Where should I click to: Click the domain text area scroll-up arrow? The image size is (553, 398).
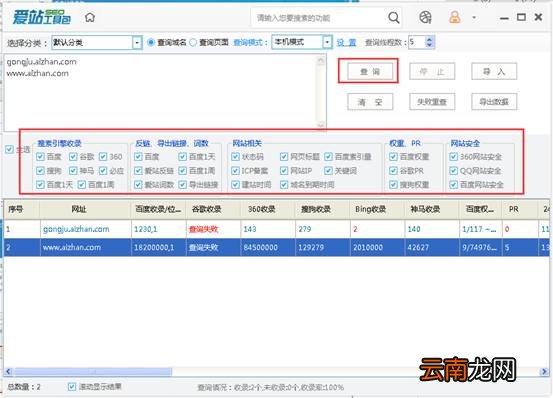pos(321,61)
